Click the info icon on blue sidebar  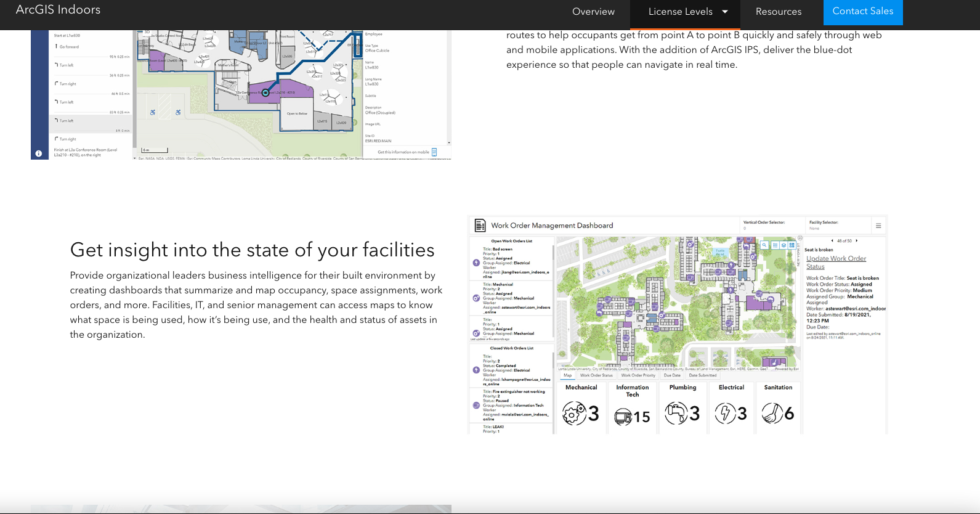click(x=38, y=153)
